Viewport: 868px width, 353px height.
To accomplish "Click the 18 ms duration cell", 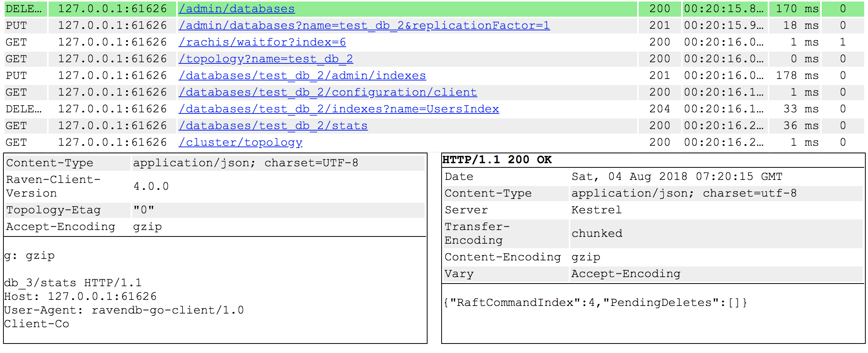I will (x=795, y=25).
